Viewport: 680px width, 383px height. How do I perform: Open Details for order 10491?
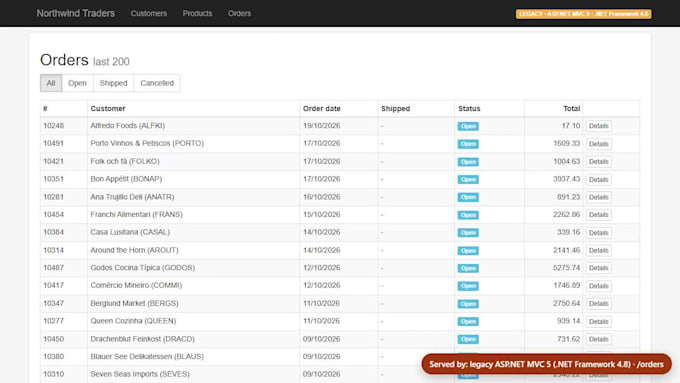[x=598, y=144]
